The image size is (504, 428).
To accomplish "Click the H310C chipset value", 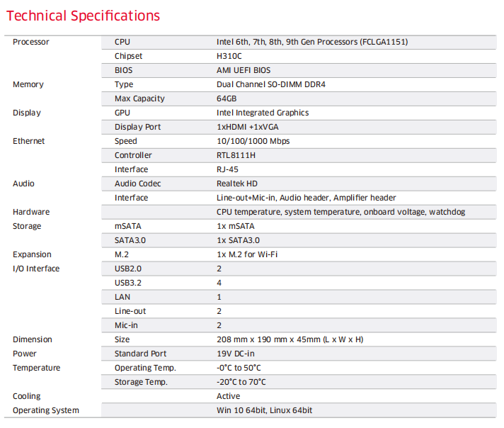I will tap(229, 56).
